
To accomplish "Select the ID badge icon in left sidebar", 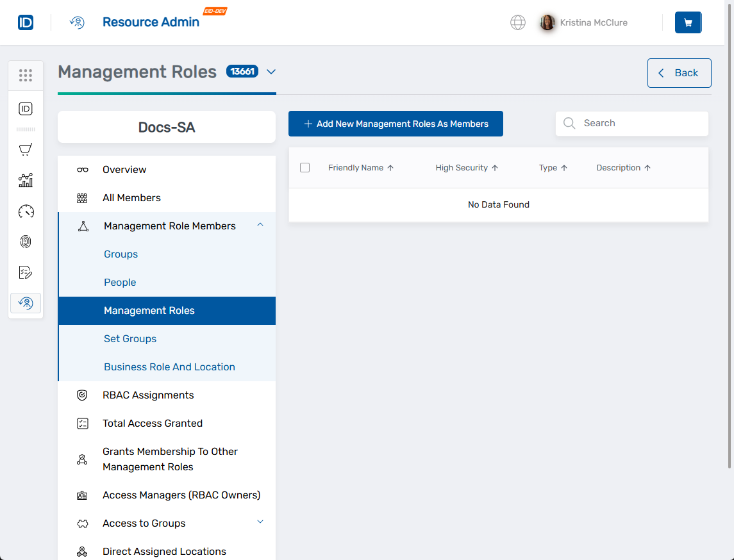I will point(26,108).
